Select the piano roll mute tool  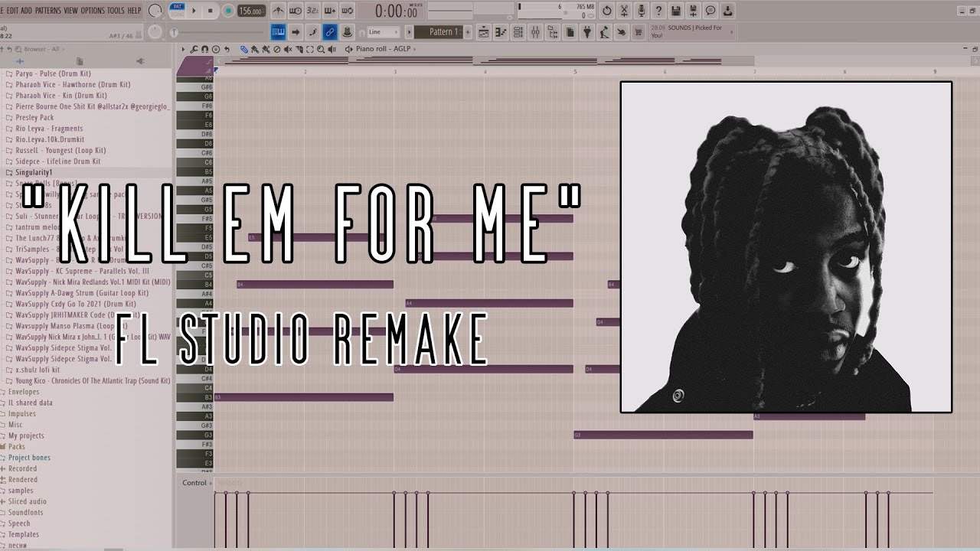click(x=288, y=49)
